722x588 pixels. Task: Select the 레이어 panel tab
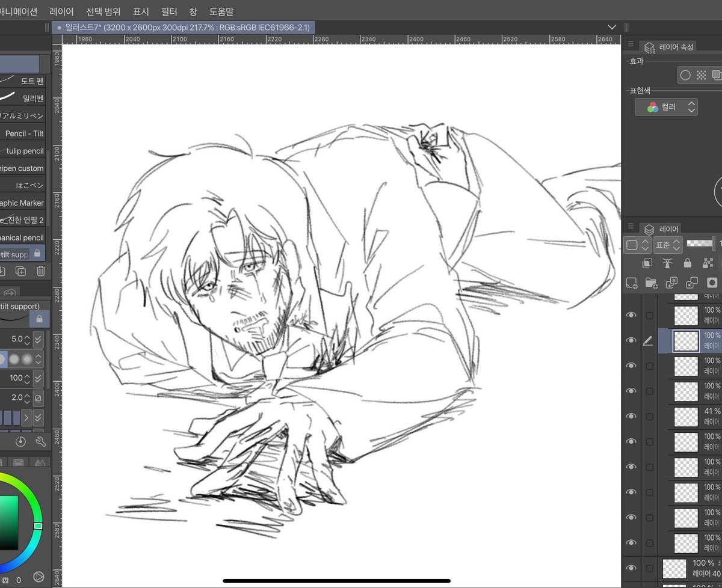pyautogui.click(x=661, y=229)
